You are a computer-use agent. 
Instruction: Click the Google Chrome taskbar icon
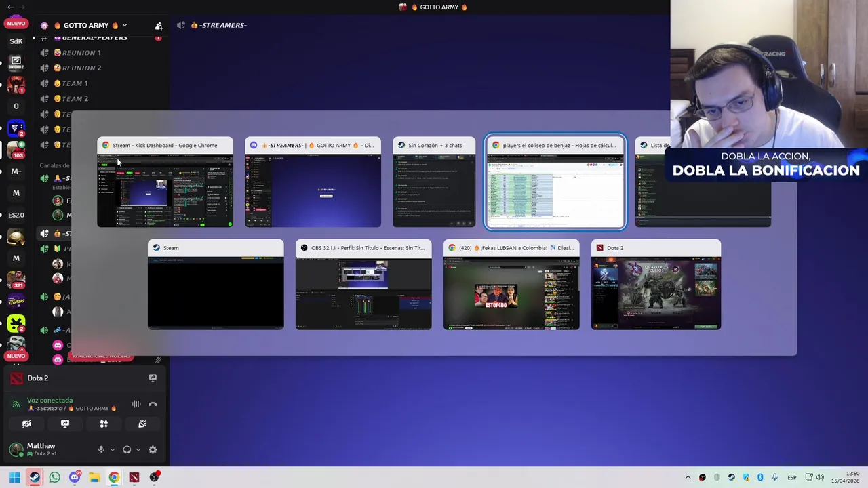pyautogui.click(x=114, y=477)
